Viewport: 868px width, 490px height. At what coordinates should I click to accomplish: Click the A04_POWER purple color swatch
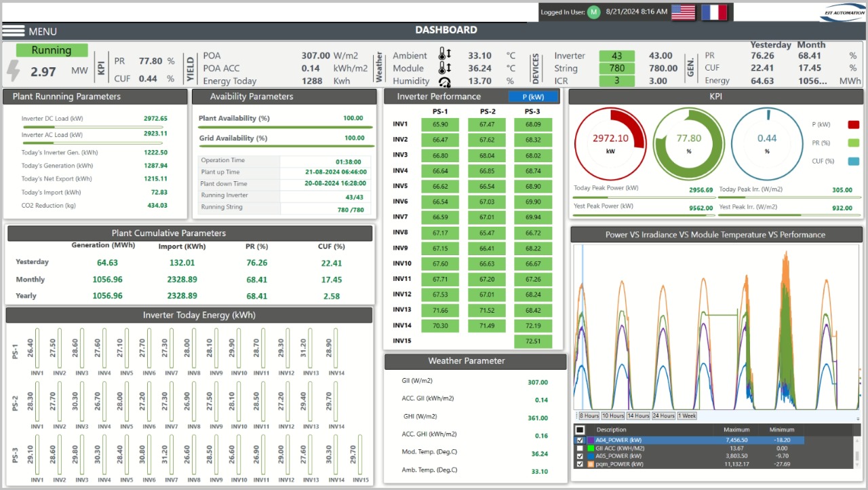[x=591, y=440]
